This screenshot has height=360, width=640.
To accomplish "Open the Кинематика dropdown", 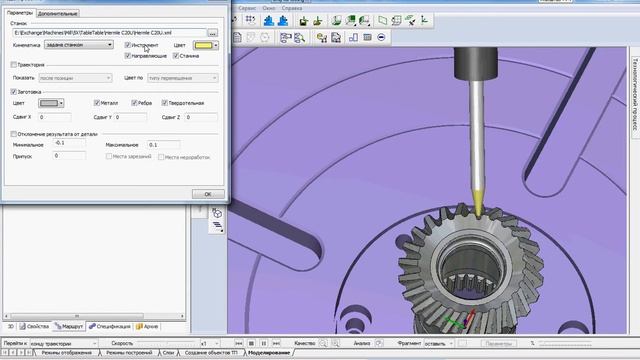I will pyautogui.click(x=79, y=45).
